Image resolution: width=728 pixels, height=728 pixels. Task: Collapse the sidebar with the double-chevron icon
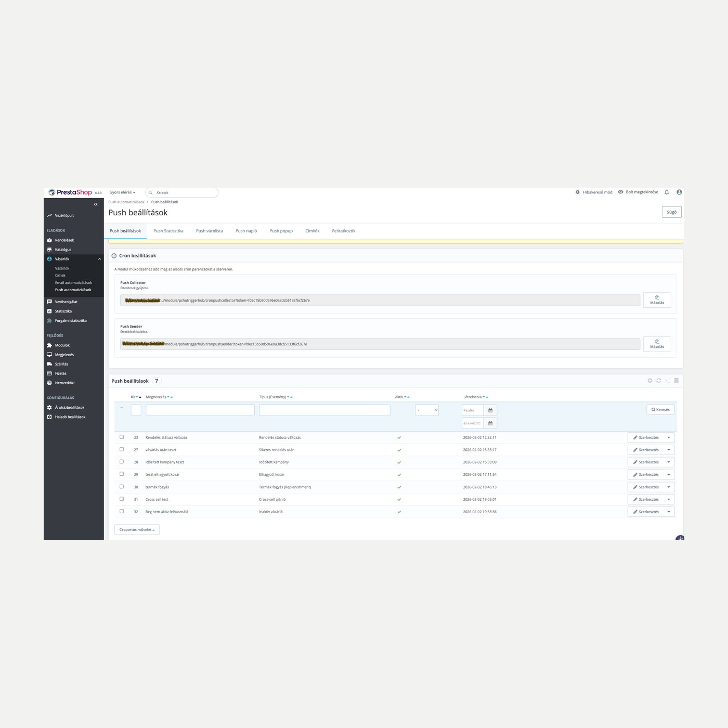[96, 204]
